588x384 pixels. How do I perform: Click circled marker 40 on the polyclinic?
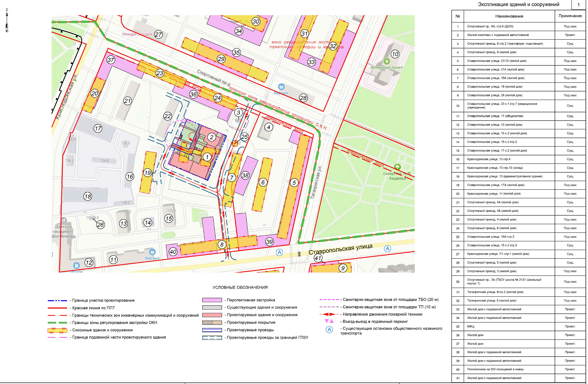click(x=173, y=252)
